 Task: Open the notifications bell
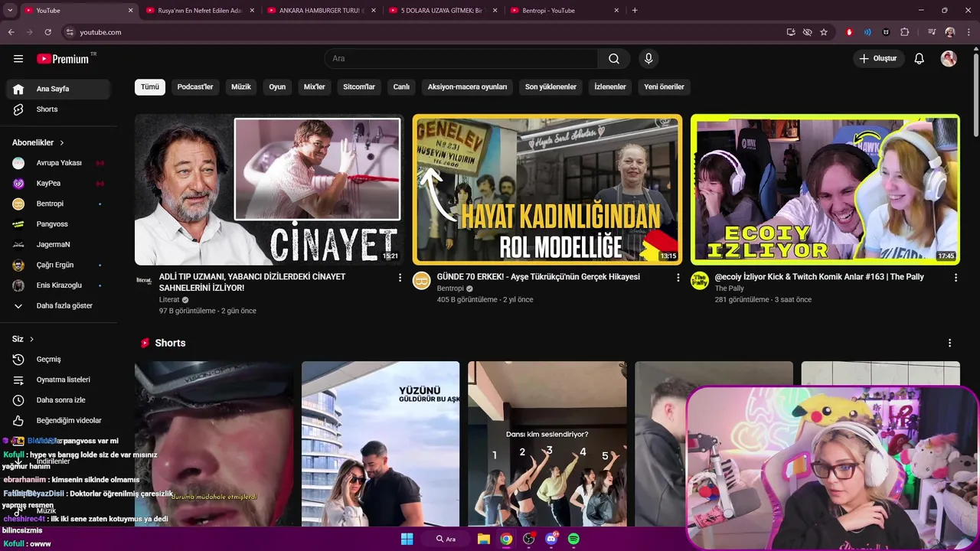click(919, 59)
